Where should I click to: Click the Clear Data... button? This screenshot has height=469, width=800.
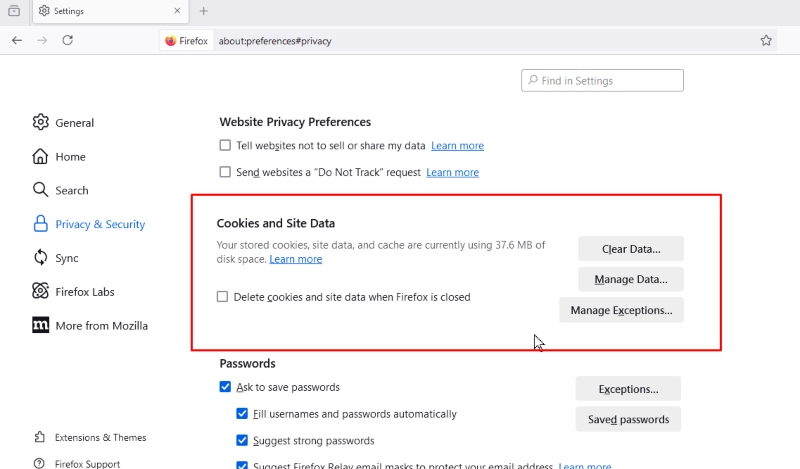(631, 249)
